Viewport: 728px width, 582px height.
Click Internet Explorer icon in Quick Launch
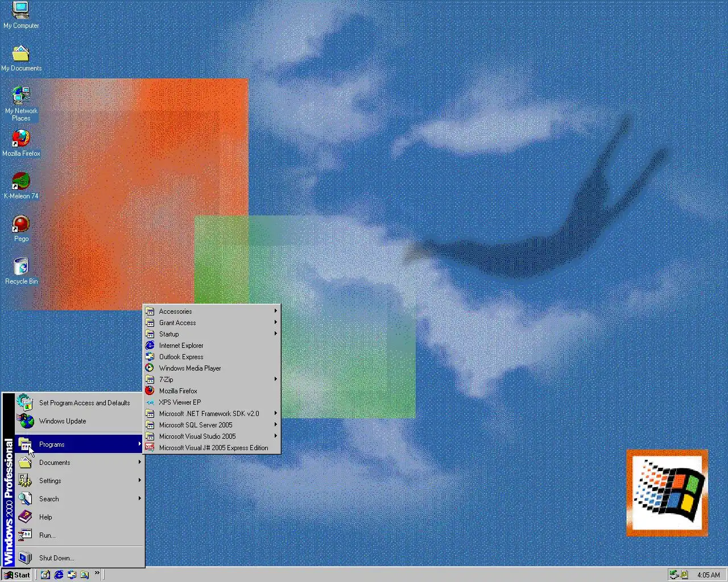(59, 575)
